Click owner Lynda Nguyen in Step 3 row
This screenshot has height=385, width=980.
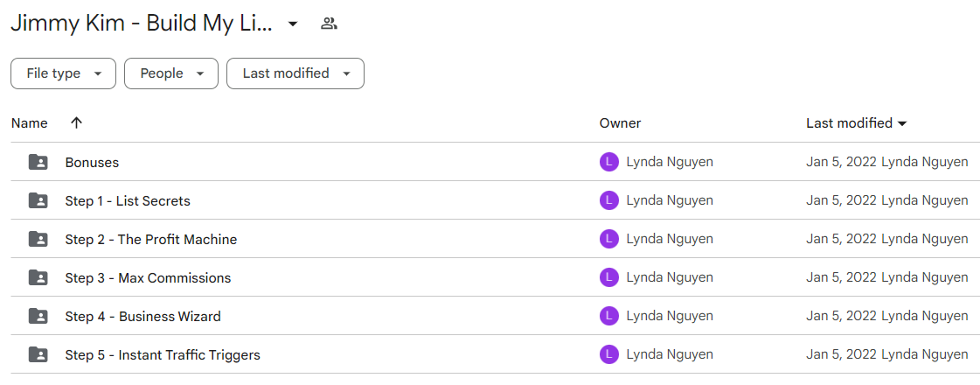click(x=670, y=278)
